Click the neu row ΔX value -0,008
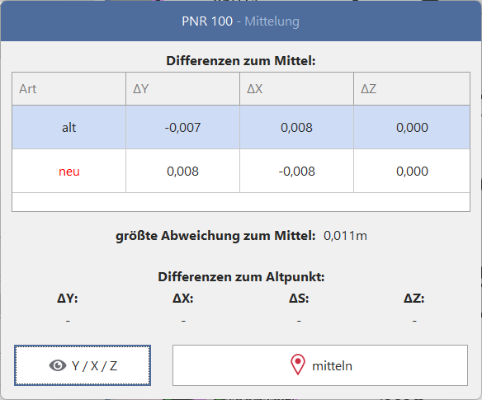Viewport: 482px width, 400px height. [297, 171]
